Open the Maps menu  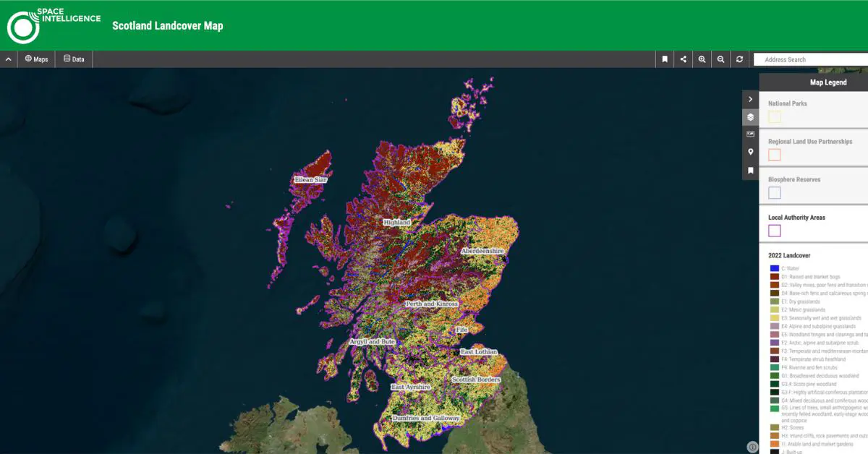[36, 59]
